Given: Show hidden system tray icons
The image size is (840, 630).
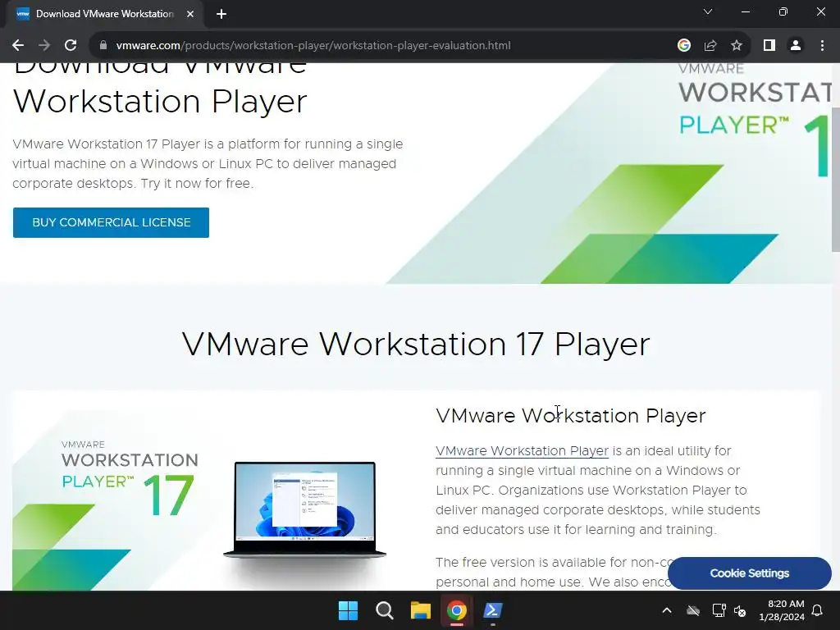Looking at the screenshot, I should tap(667, 610).
